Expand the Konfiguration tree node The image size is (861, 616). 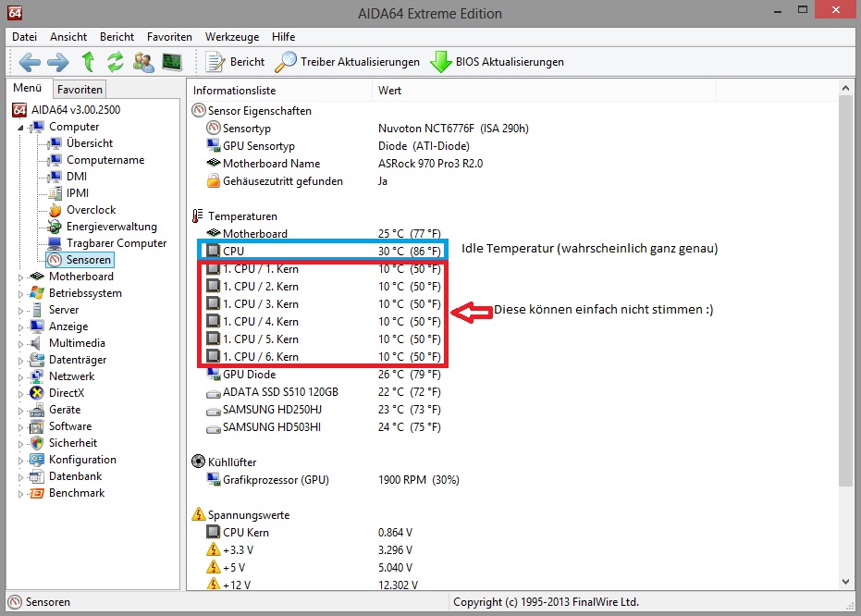click(21, 461)
